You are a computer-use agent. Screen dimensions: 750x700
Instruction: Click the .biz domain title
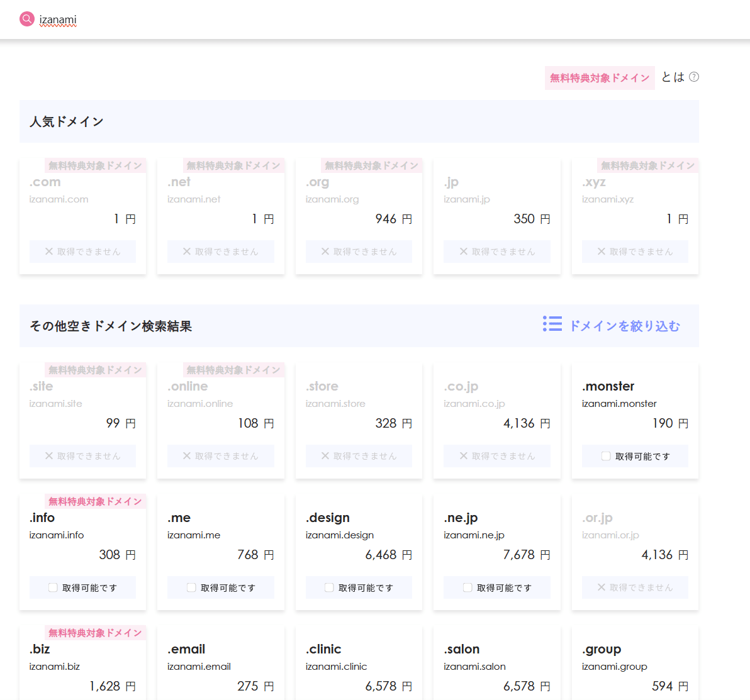[x=40, y=649]
